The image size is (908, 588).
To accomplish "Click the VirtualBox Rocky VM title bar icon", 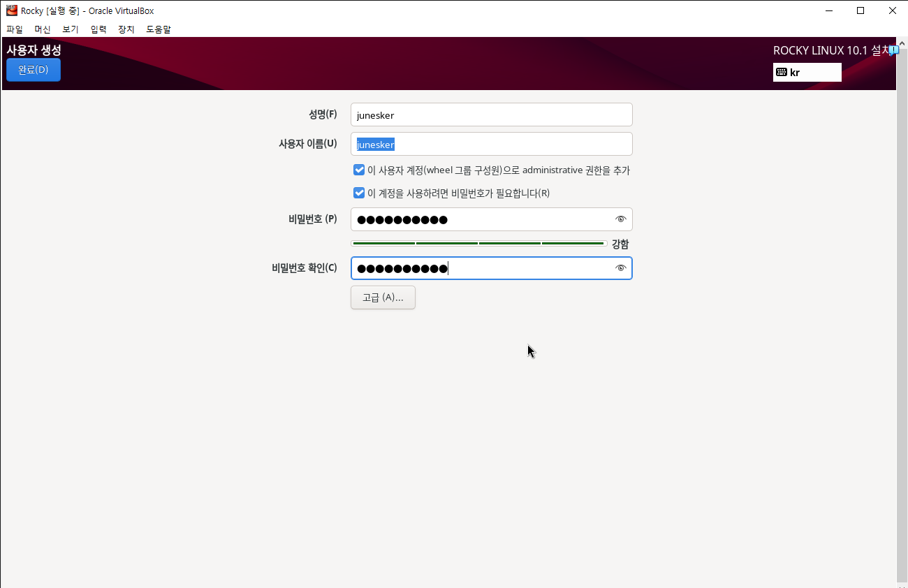I will click(x=11, y=10).
